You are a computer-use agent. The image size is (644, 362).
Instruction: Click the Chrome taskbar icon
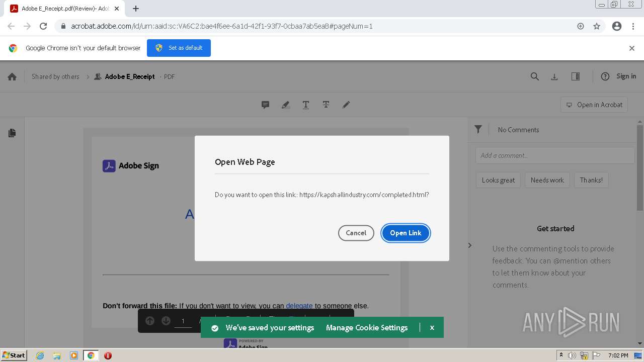[91, 355]
